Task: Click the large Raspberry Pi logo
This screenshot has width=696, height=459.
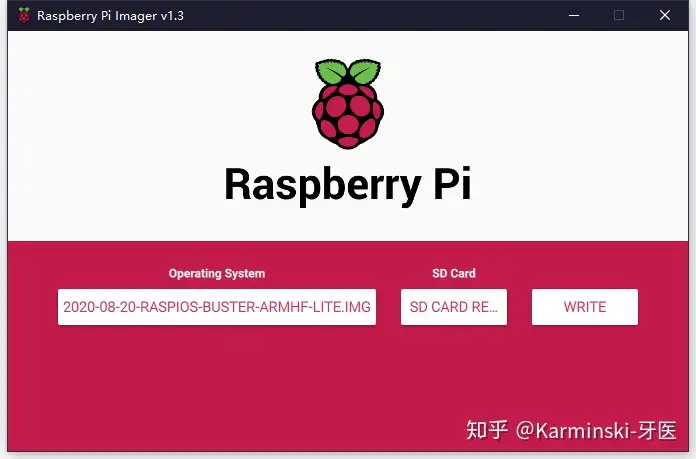Action: [x=348, y=104]
